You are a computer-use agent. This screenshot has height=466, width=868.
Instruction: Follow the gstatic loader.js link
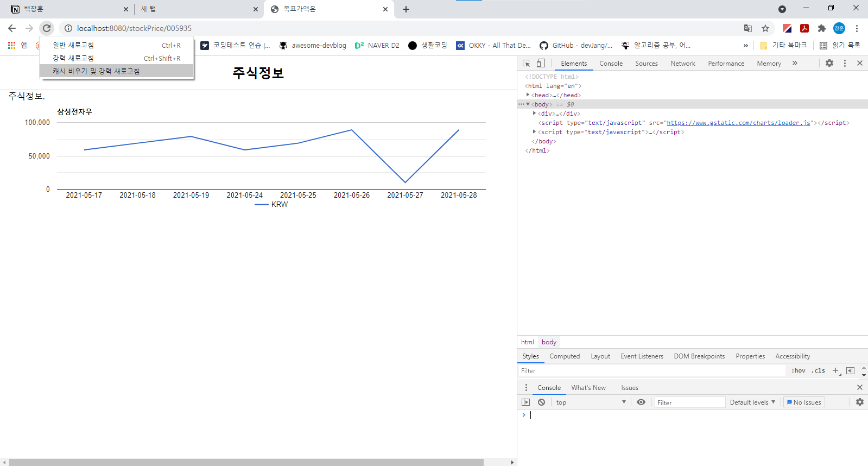coord(738,123)
